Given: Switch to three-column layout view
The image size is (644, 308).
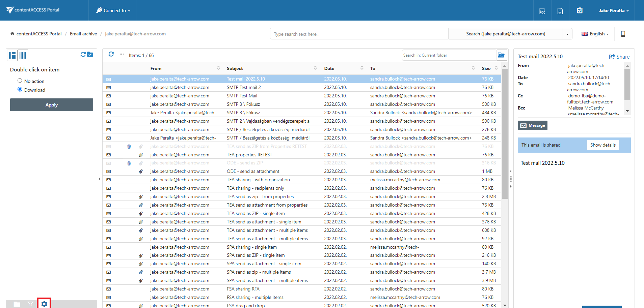Looking at the screenshot, I should pos(23,55).
